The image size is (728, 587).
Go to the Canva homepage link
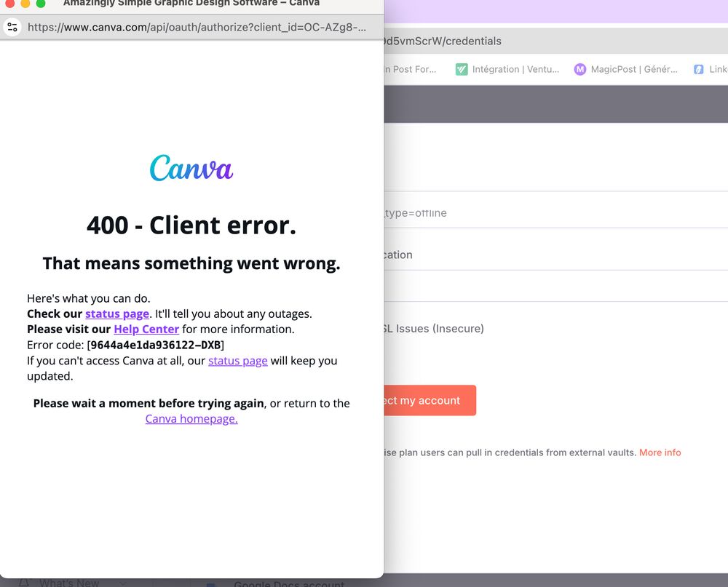pos(191,419)
